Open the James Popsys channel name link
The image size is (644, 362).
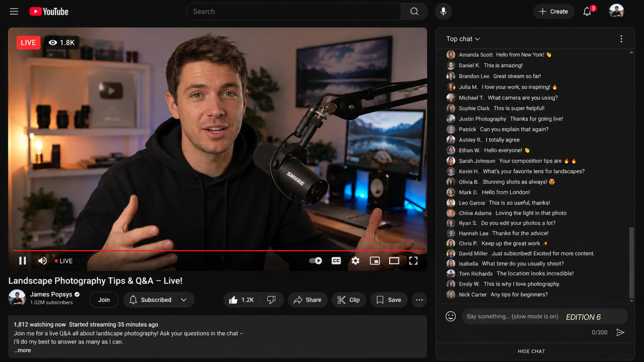click(x=51, y=294)
